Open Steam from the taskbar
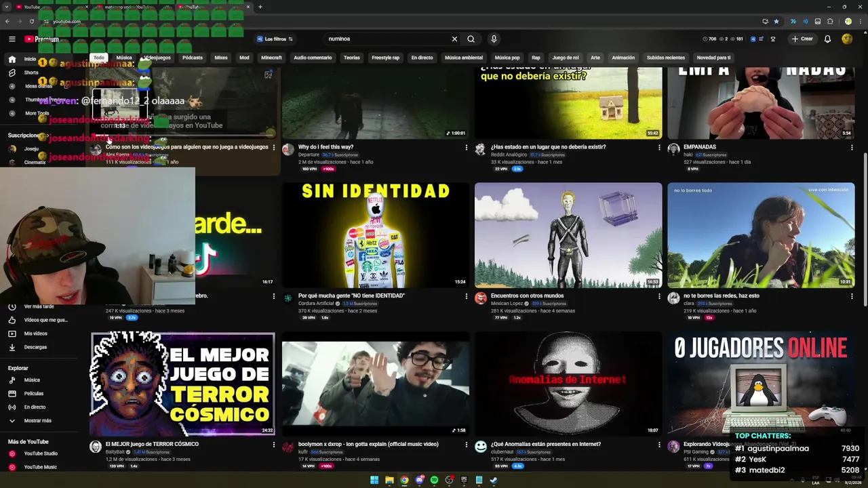 point(494,481)
